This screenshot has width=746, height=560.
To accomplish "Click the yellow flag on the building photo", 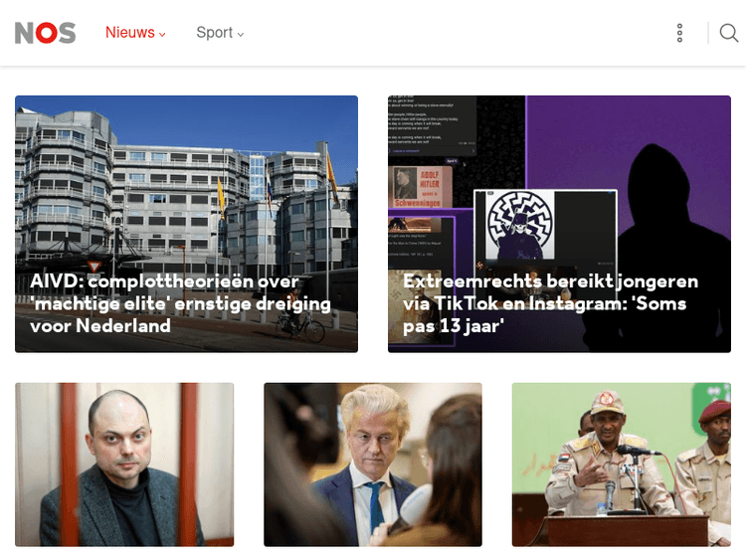I will (221, 198).
